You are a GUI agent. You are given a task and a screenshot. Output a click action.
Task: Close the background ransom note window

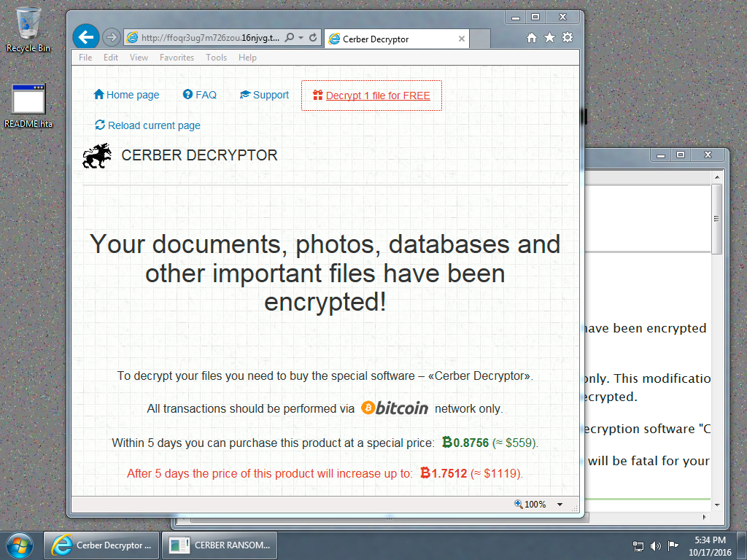(708, 155)
